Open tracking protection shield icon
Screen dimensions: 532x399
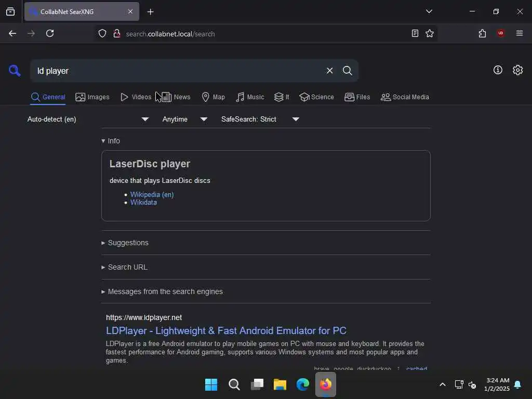click(x=102, y=33)
